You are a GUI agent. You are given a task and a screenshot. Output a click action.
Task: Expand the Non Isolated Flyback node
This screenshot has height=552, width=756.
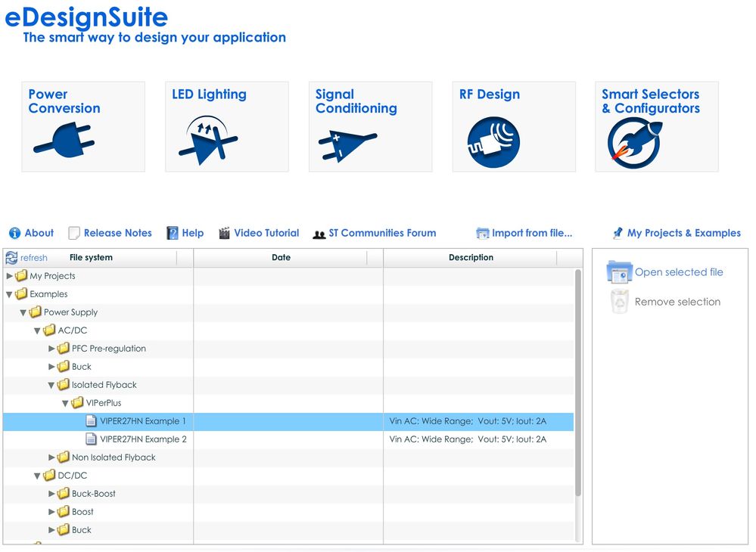(51, 457)
